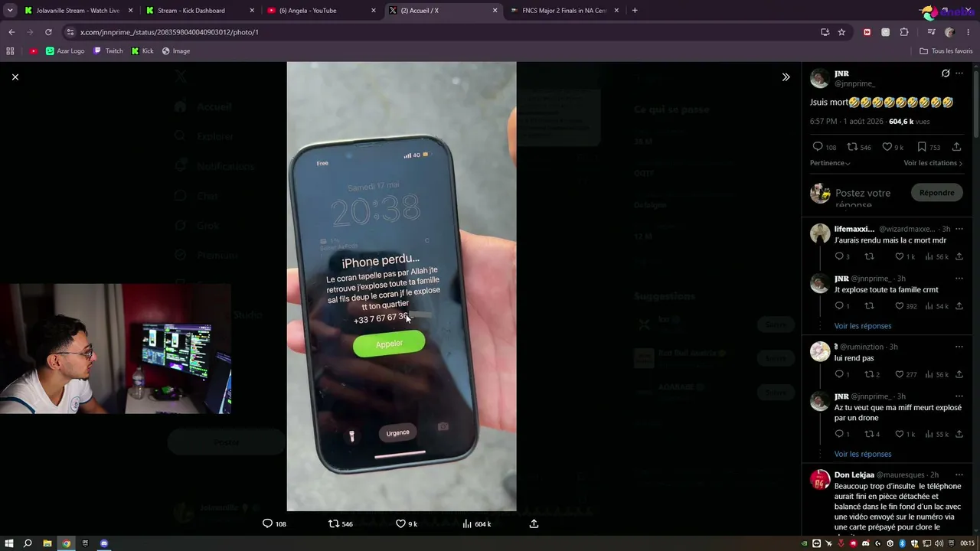Click the address bar URL

(x=169, y=32)
